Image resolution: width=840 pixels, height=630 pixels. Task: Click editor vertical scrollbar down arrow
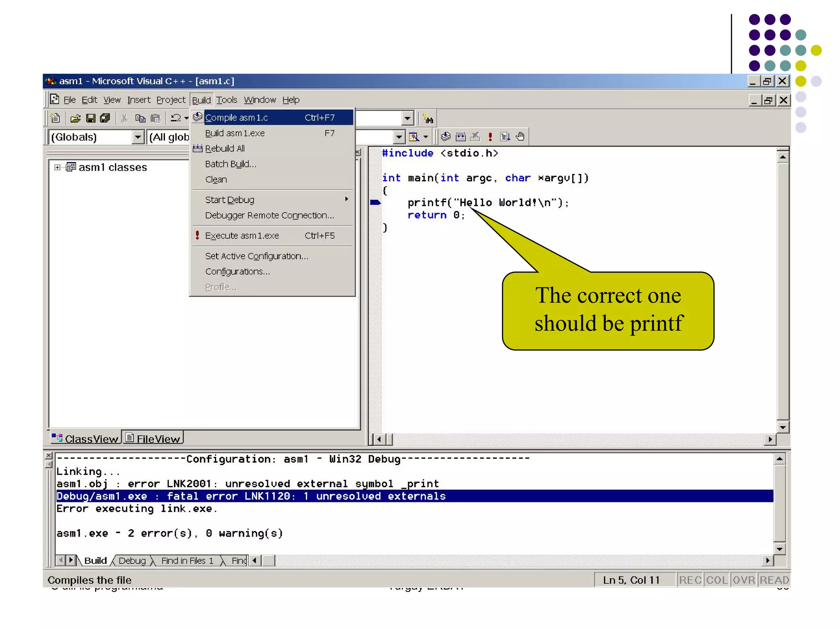point(783,427)
